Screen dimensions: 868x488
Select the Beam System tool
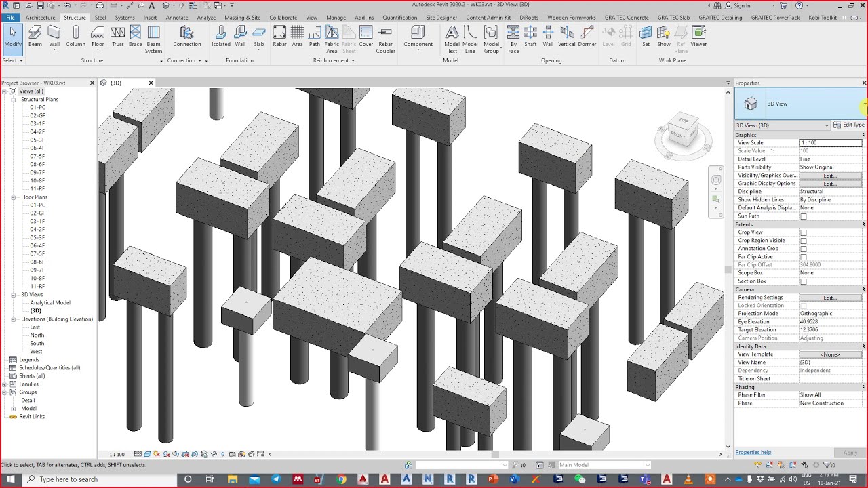coord(154,39)
